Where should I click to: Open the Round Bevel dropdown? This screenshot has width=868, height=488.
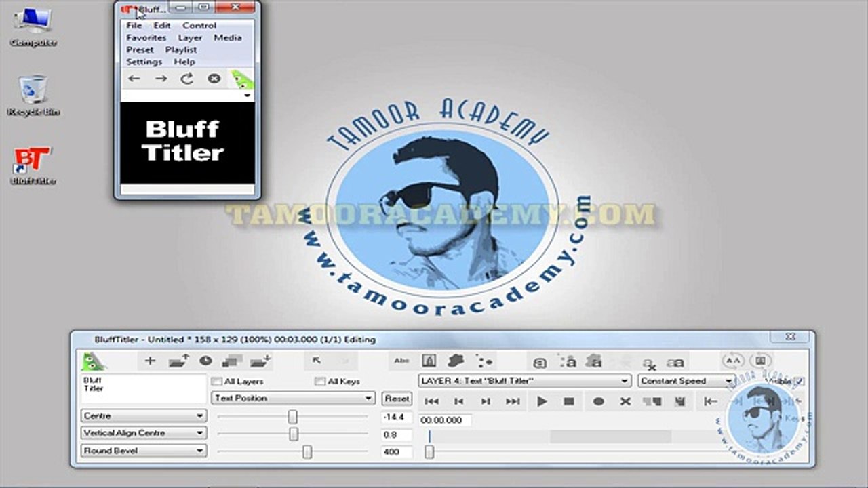click(x=143, y=450)
